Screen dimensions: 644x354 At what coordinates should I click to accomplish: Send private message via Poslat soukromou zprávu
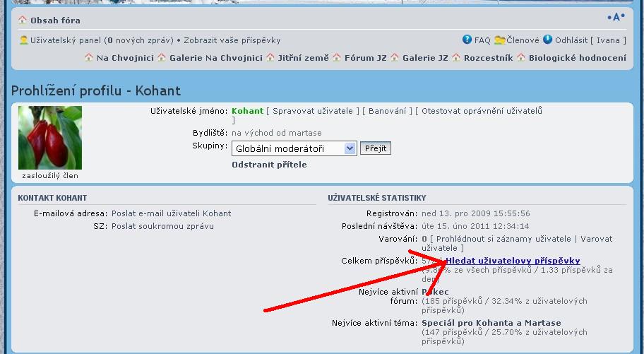tap(162, 226)
